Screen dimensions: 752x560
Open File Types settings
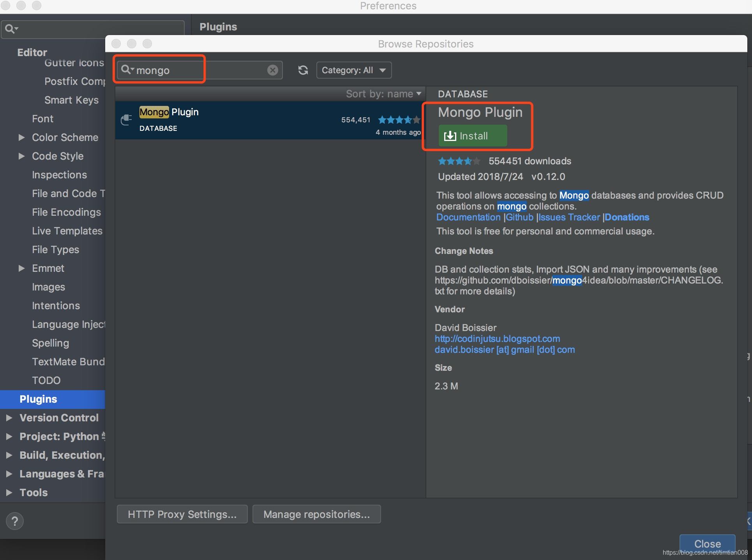55,250
